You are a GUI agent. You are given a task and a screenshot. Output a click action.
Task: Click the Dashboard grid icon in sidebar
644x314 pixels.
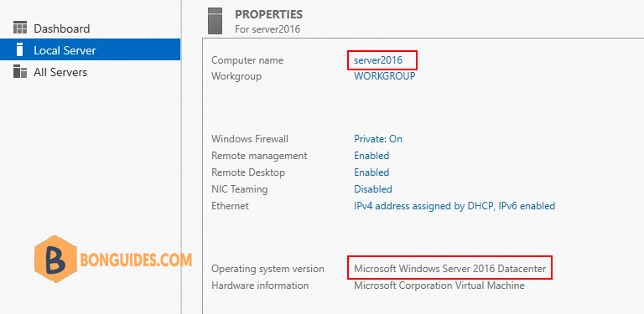pos(20,28)
